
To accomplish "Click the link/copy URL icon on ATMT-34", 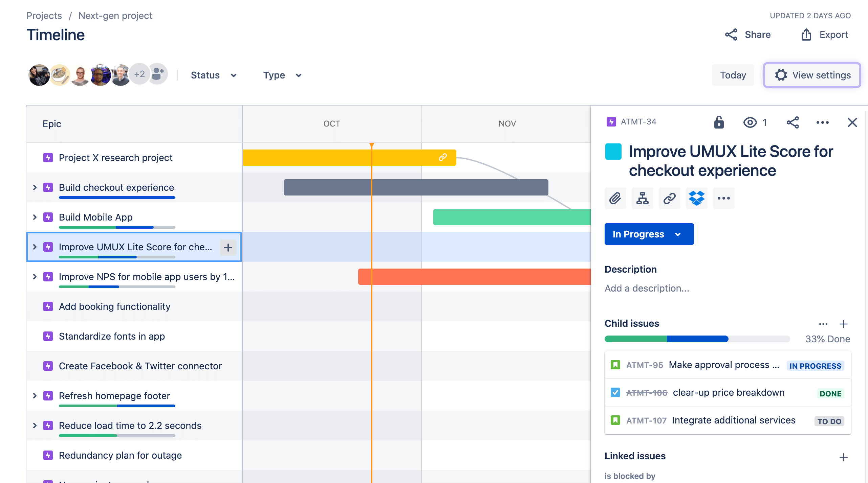I will pyautogui.click(x=669, y=198).
